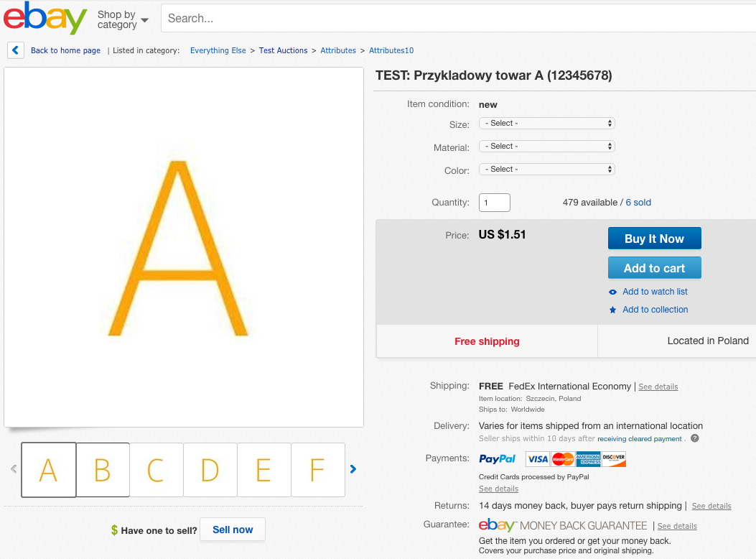756x559 pixels.
Task: Open Test Auctions breadcrumb category
Action: point(283,50)
